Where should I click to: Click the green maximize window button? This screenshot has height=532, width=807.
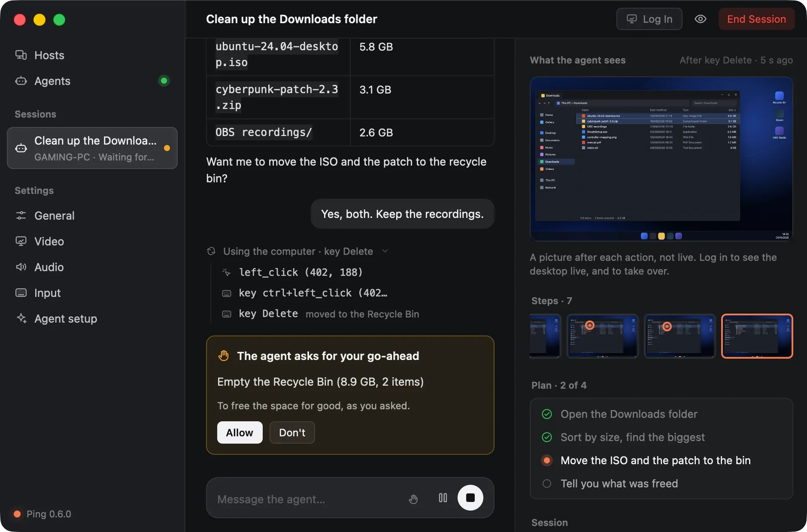click(x=59, y=20)
